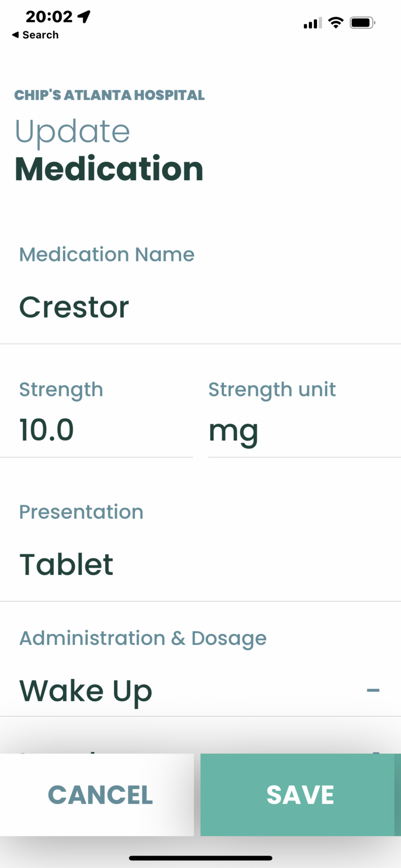401x868 pixels.
Task: Tap the Administration & Dosage heading
Action: pyautogui.click(x=143, y=639)
